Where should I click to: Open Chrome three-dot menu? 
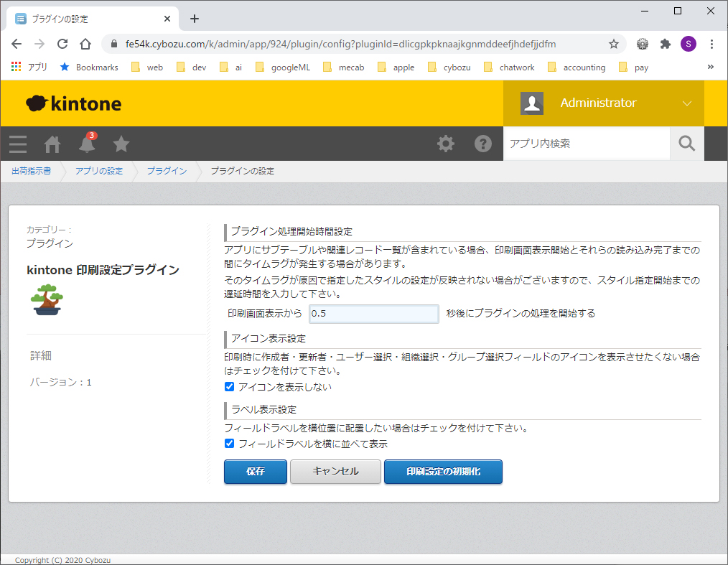(x=711, y=44)
